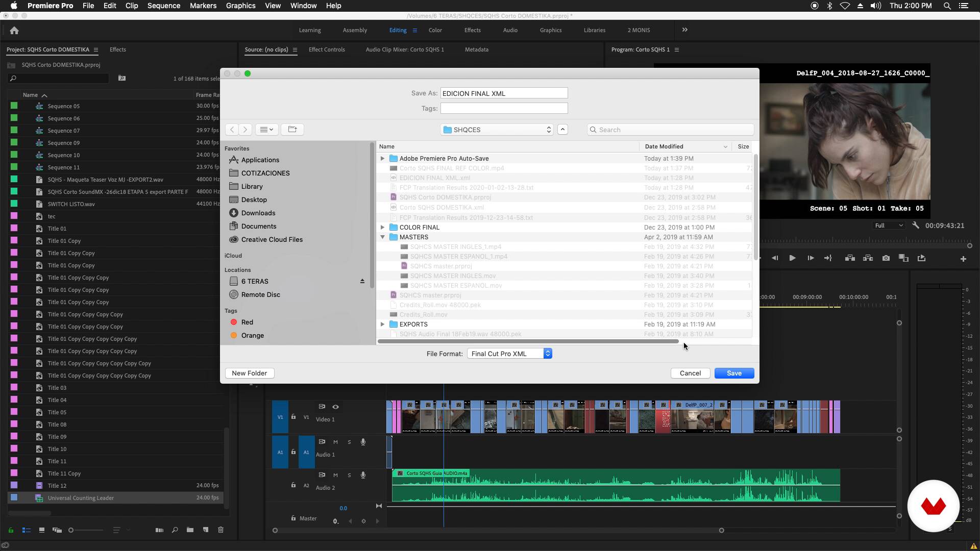The width and height of the screenshot is (980, 551).
Task: Click the play button in Program monitor
Action: (x=792, y=258)
